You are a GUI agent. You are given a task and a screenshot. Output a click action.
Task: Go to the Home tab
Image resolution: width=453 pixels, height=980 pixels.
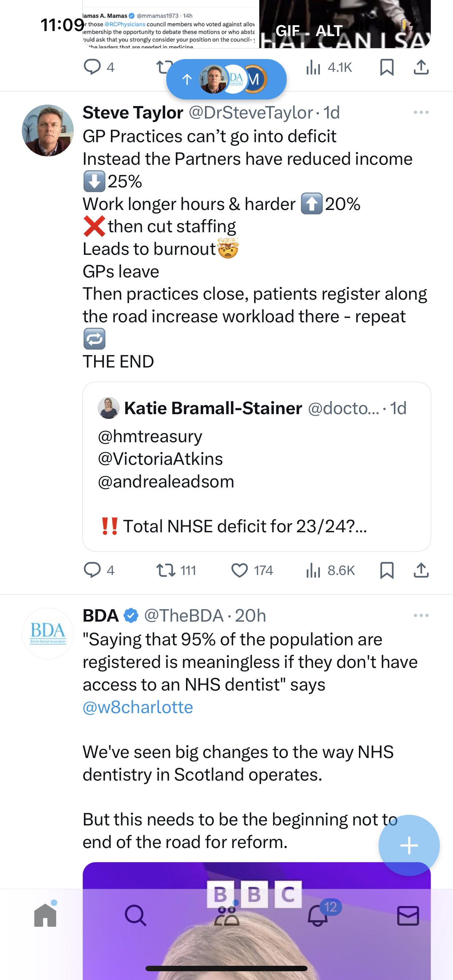(x=45, y=915)
